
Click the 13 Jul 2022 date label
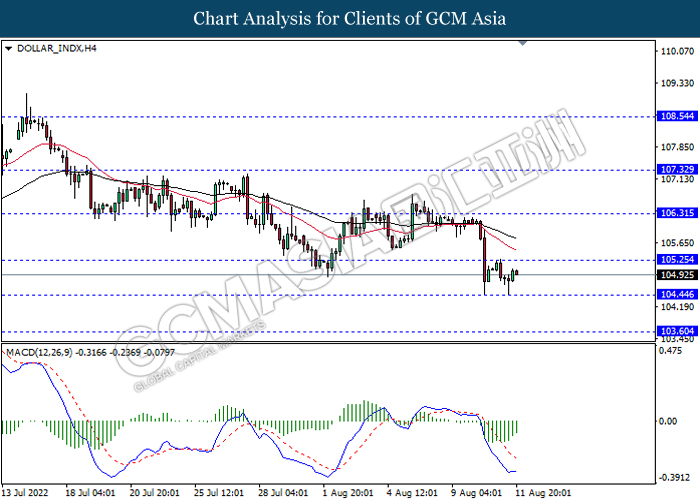25,493
